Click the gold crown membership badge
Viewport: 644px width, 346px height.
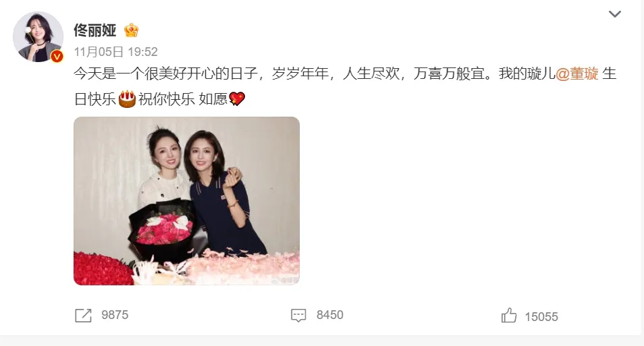[x=132, y=30]
